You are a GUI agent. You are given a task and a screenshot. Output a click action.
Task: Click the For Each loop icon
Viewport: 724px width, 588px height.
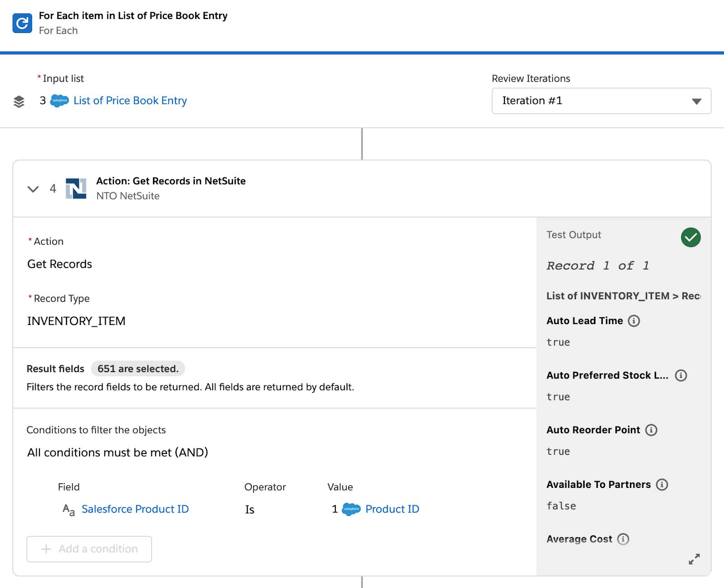(x=22, y=23)
